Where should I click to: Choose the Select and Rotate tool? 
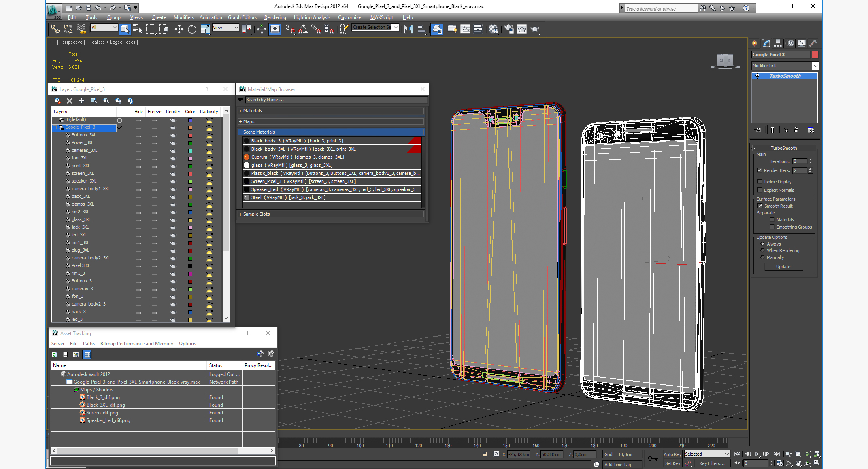(192, 29)
